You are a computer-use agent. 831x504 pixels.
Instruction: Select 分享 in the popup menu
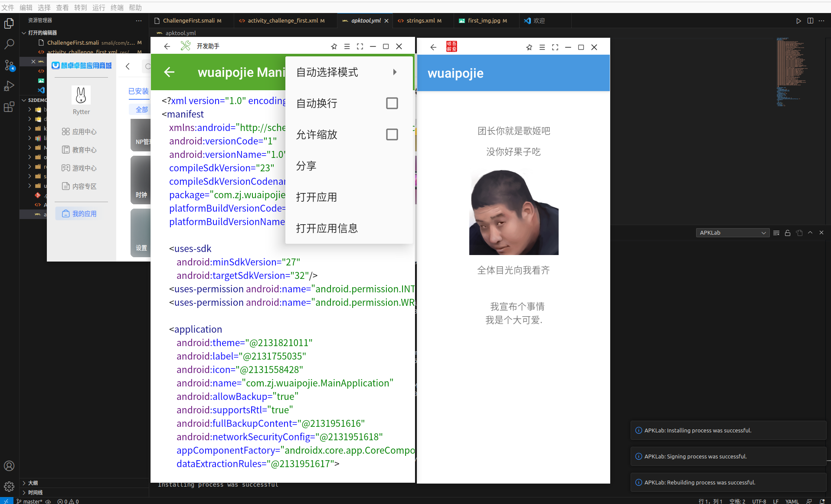349,166
